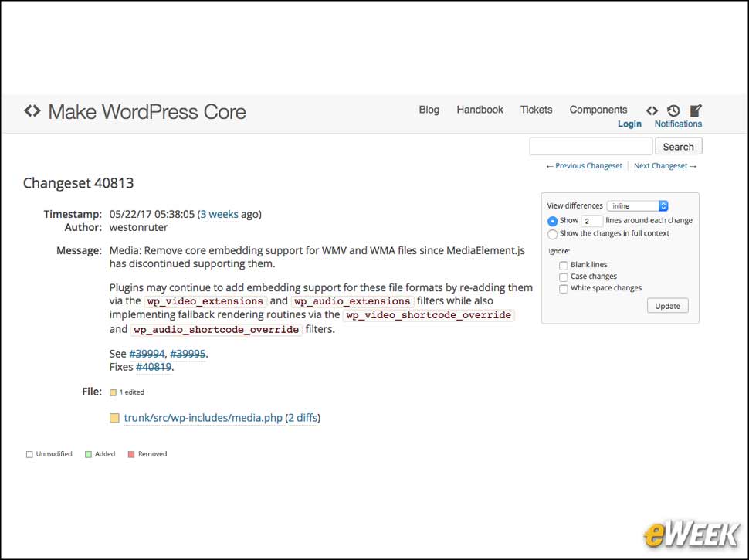Open ticket #39994 link
749x560 pixels.
[147, 354]
